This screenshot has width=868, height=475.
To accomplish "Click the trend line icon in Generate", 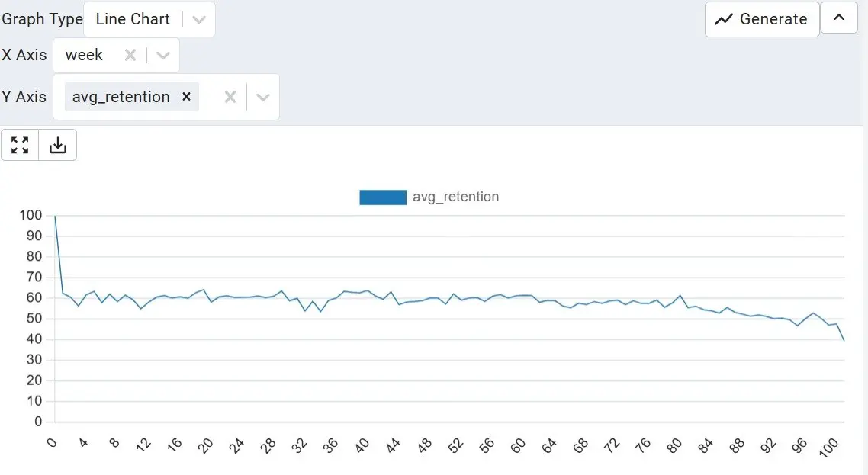I will click(x=723, y=19).
